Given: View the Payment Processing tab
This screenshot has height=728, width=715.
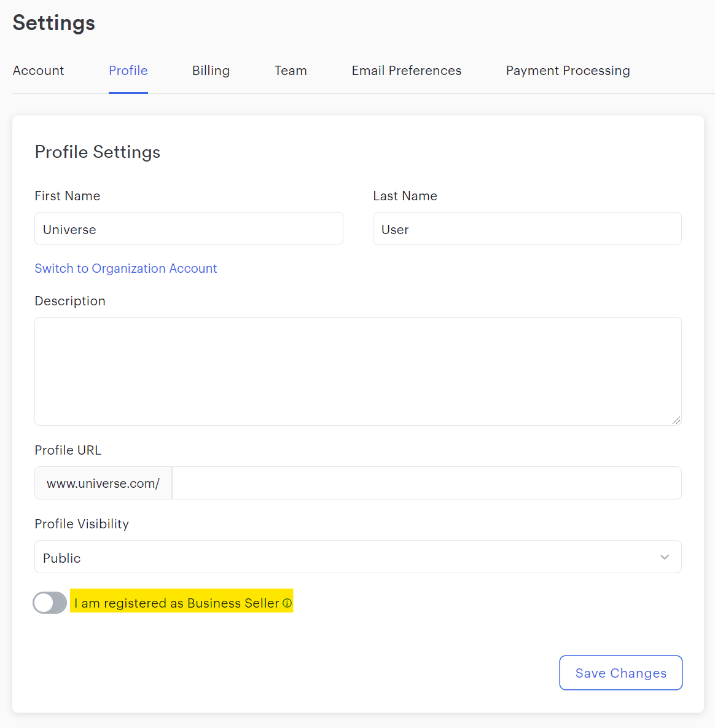Looking at the screenshot, I should pos(568,71).
